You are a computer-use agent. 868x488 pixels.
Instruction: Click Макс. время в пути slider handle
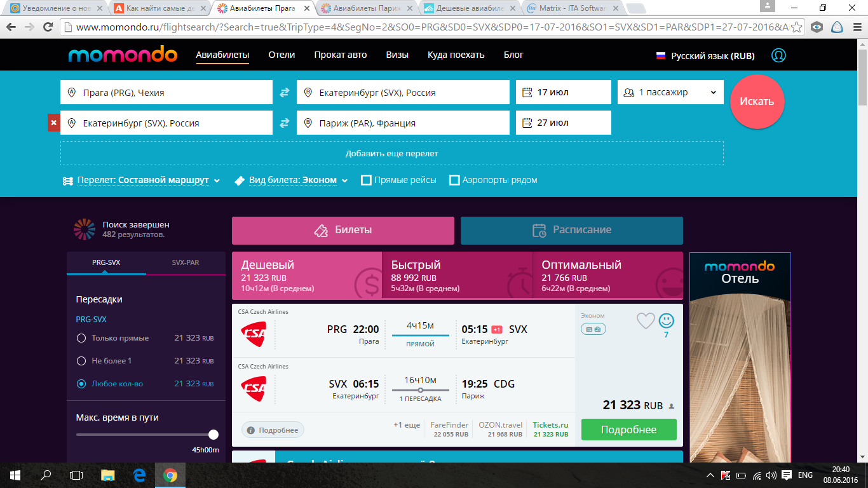(214, 435)
